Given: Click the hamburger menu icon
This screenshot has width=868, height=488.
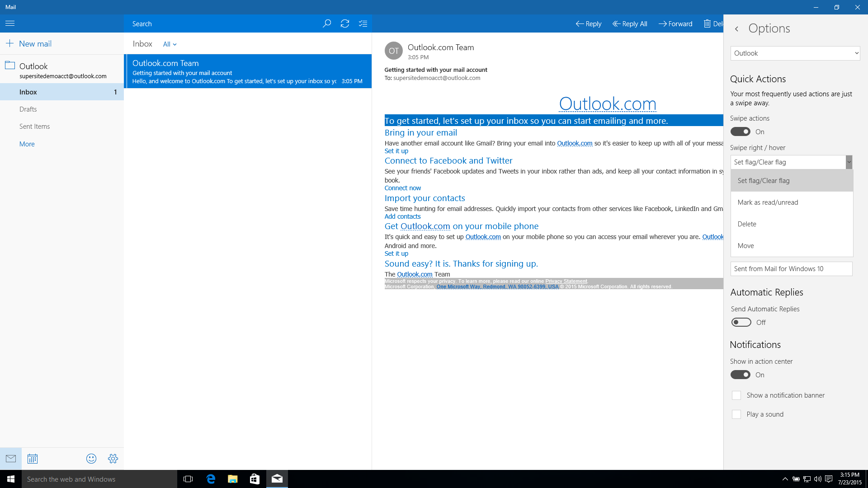Looking at the screenshot, I should click(x=10, y=23).
